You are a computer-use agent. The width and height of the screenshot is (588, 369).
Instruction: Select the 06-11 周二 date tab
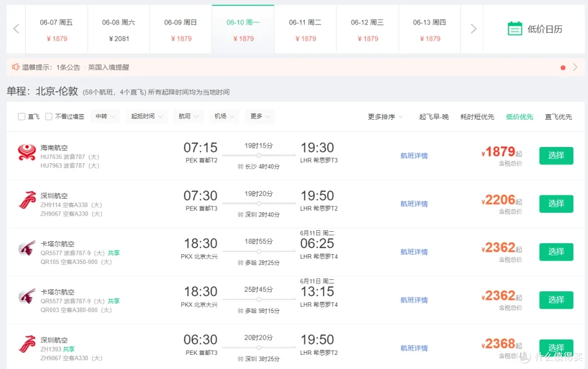(x=305, y=29)
